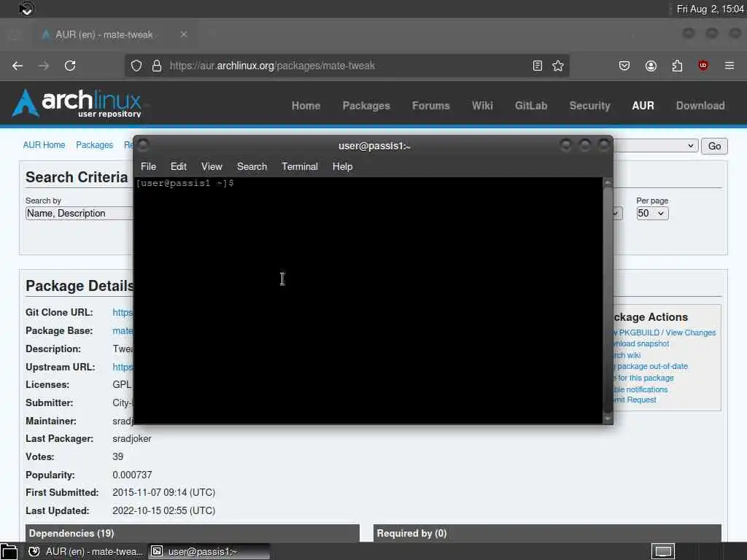Viewport: 747px width, 560px height.
Task: Click the Search wiki link
Action: (627, 355)
